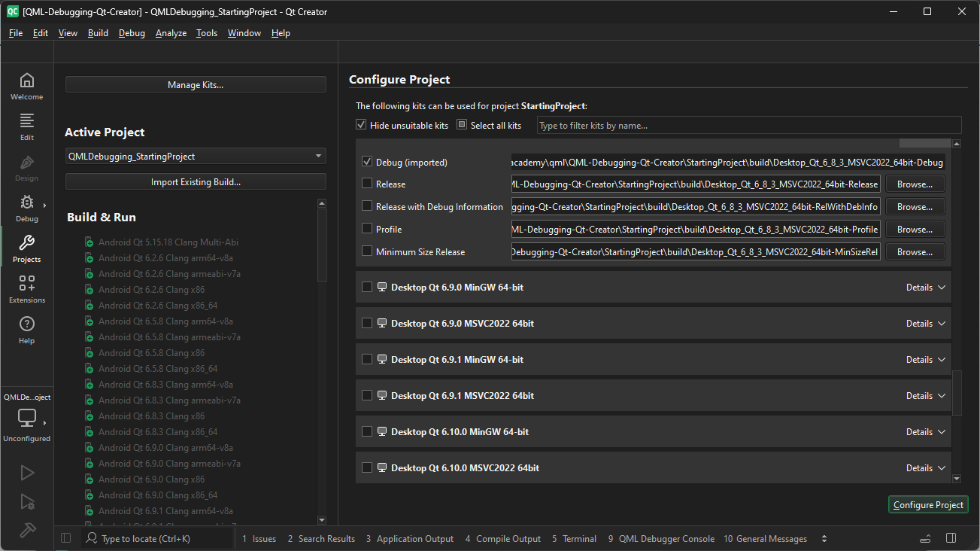
Task: Open output pane selector arrows
Action: pyautogui.click(x=824, y=538)
